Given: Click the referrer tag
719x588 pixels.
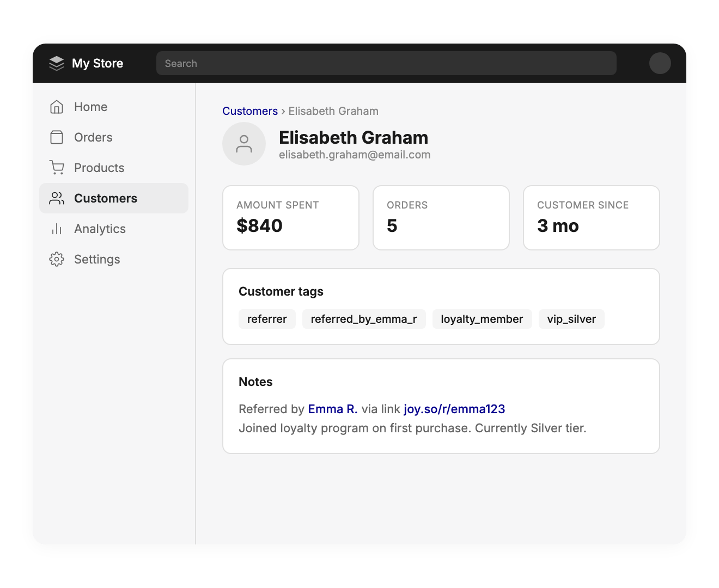Looking at the screenshot, I should click(x=267, y=319).
